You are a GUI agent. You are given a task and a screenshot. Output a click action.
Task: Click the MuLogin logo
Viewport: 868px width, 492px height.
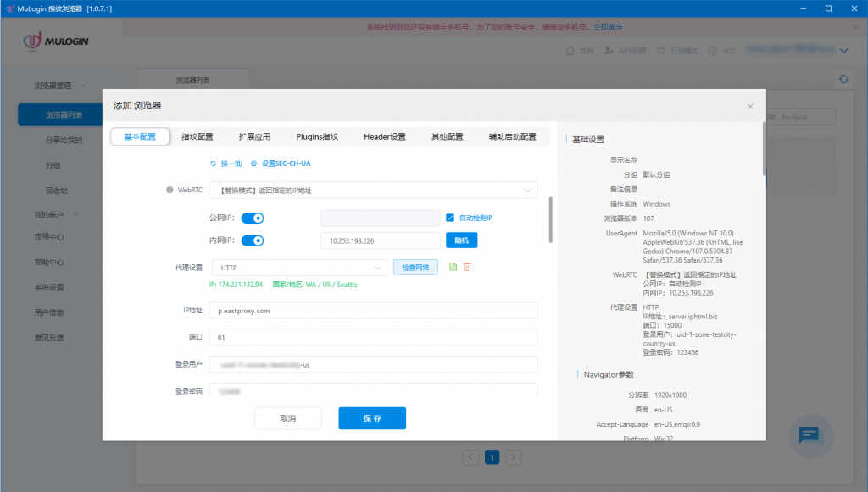pos(56,41)
